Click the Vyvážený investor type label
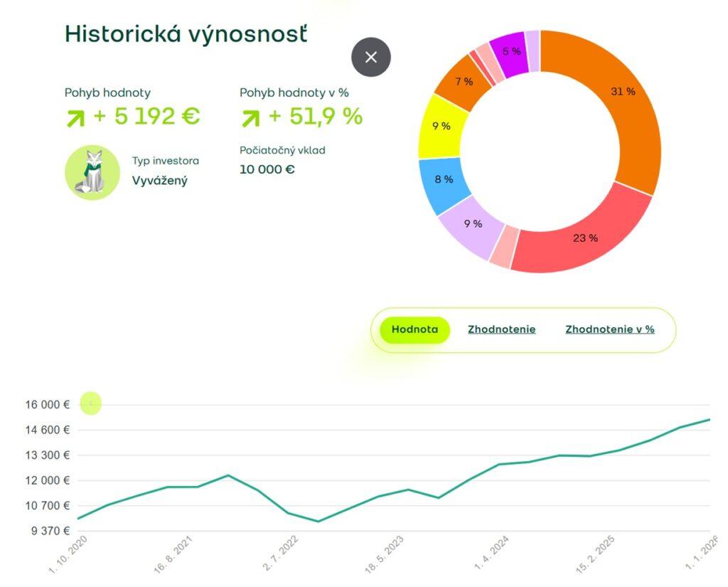This screenshot has width=728, height=587. pos(158,181)
